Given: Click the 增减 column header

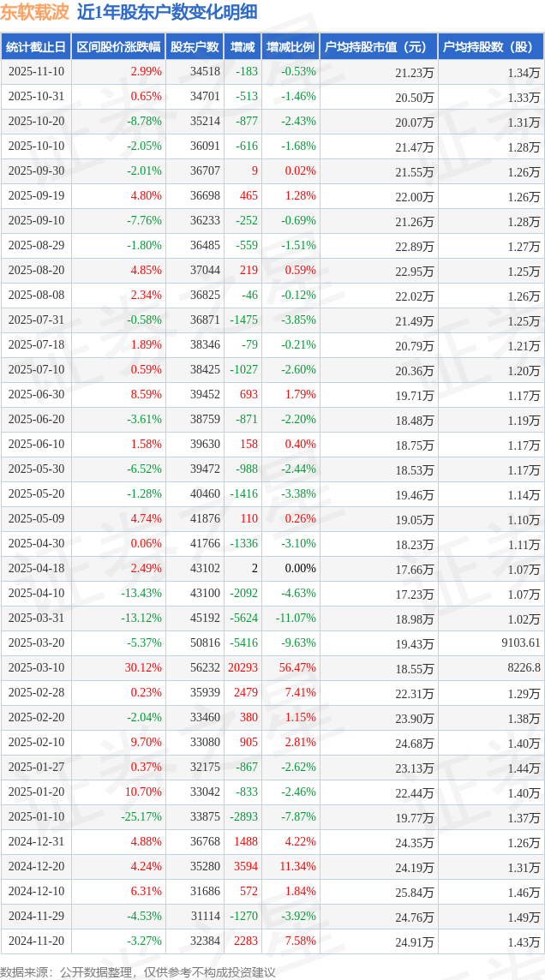Looking at the screenshot, I should [x=243, y=47].
